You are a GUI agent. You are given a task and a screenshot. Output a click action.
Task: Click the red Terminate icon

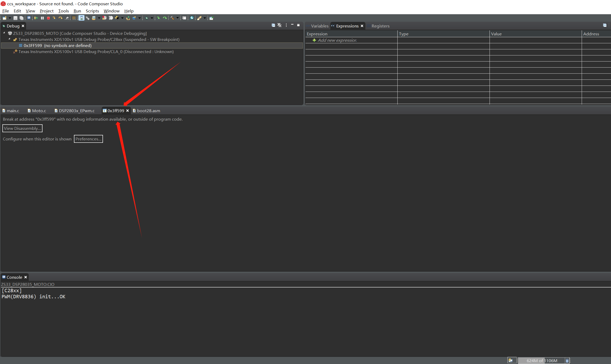48,18
